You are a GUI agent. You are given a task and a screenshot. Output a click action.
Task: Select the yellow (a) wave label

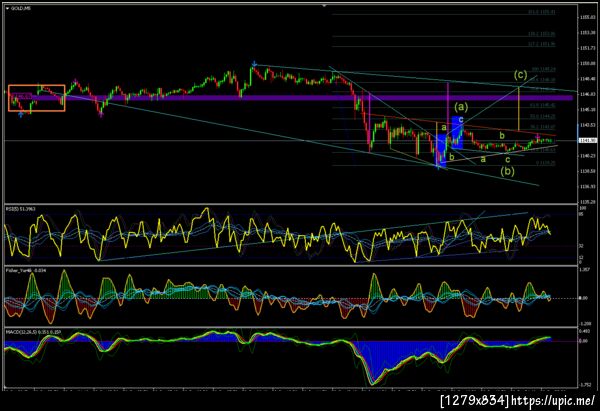[x=461, y=106]
